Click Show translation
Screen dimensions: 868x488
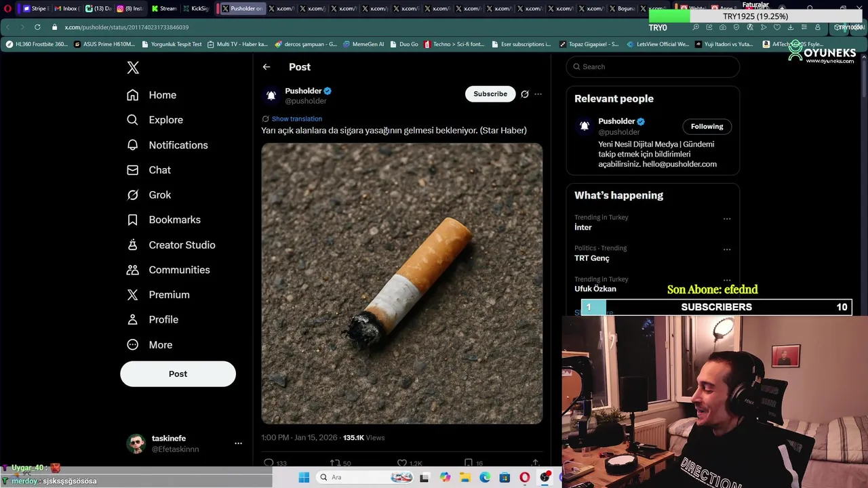[x=296, y=119]
